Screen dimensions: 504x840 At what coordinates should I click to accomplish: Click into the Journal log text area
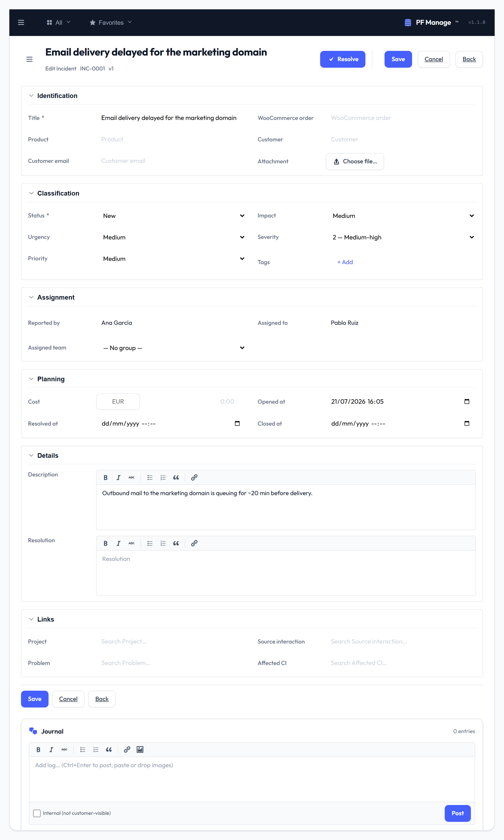pyautogui.click(x=252, y=779)
